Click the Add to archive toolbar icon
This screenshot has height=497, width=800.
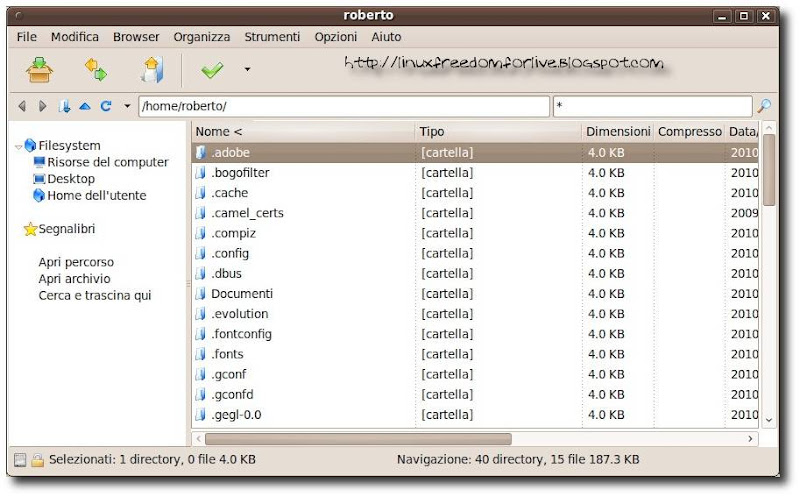40,69
